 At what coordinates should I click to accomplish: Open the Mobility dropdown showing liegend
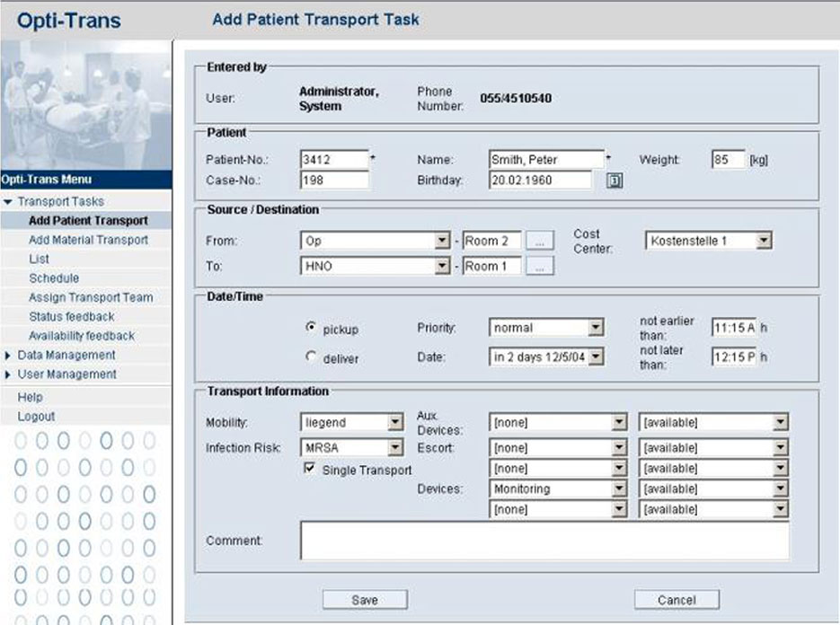[352, 422]
